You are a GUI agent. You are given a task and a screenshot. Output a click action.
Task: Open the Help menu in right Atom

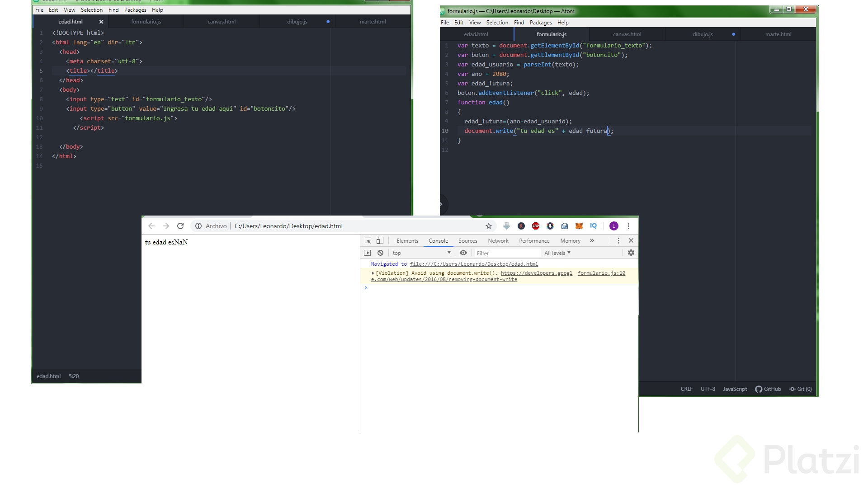click(x=563, y=23)
